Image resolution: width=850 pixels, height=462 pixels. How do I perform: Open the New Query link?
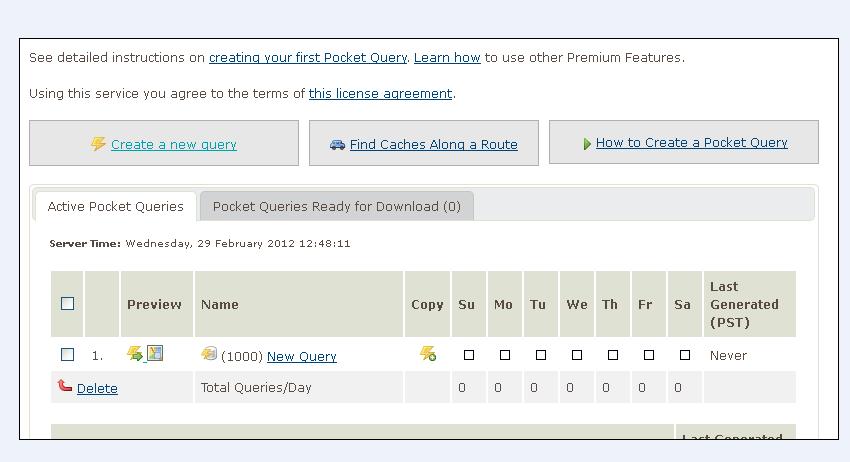pyautogui.click(x=301, y=357)
